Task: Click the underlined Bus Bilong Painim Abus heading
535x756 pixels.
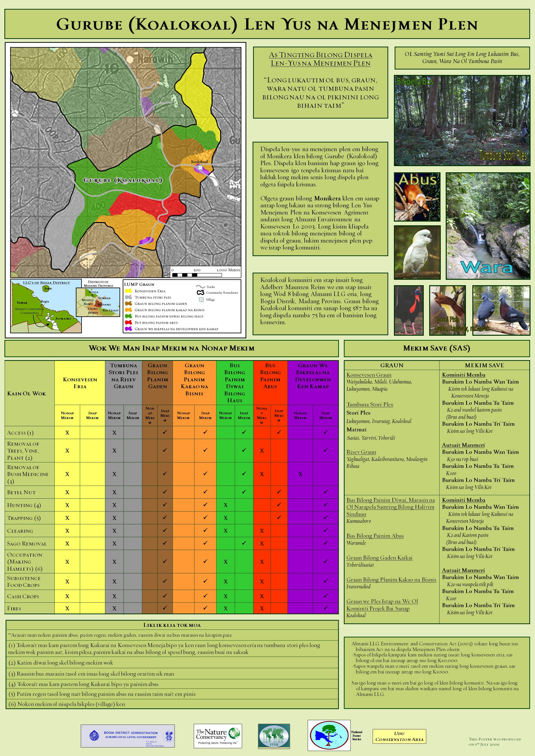Action: [x=375, y=536]
